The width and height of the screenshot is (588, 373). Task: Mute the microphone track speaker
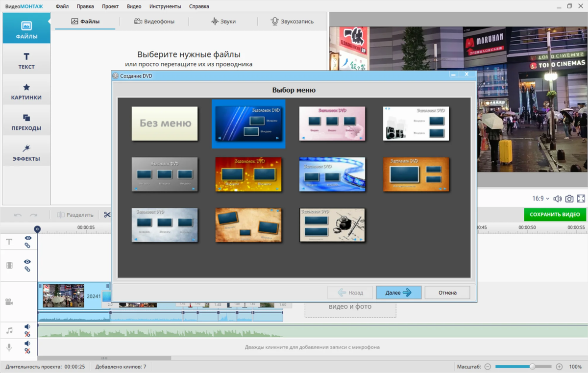click(x=27, y=344)
